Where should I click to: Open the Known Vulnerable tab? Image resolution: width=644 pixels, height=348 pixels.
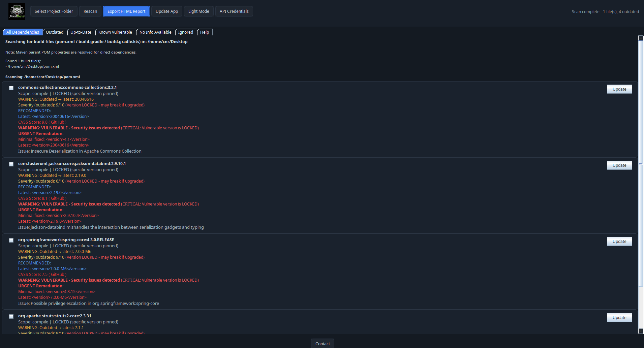[x=115, y=32]
